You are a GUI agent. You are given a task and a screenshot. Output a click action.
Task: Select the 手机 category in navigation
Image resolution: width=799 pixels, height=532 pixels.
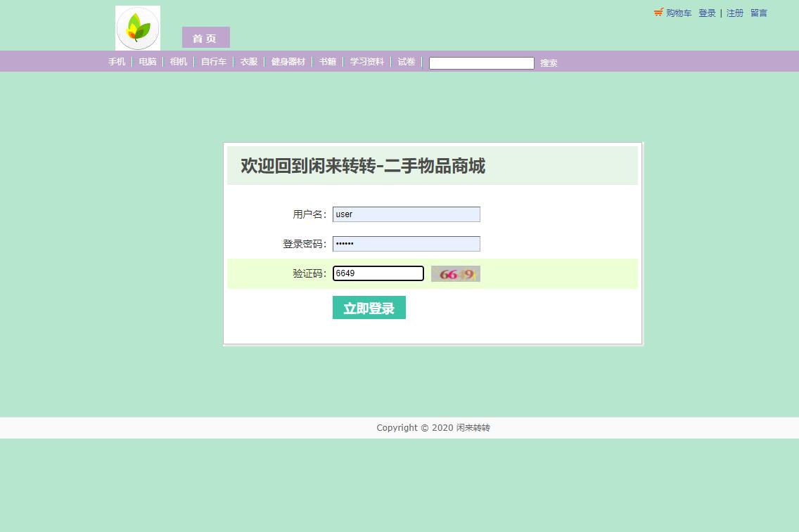pyautogui.click(x=116, y=62)
